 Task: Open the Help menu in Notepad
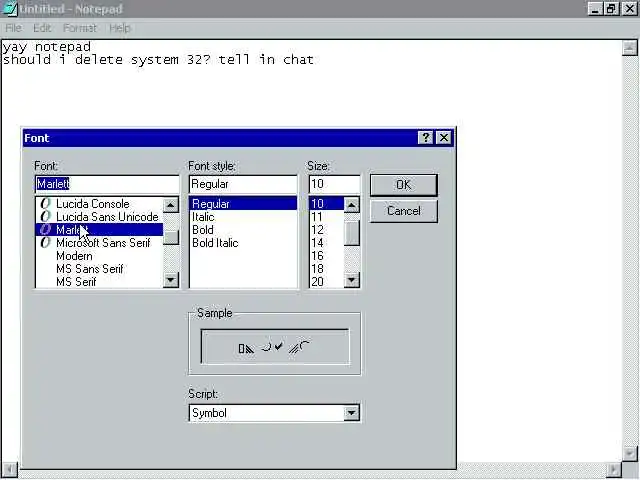point(120,28)
